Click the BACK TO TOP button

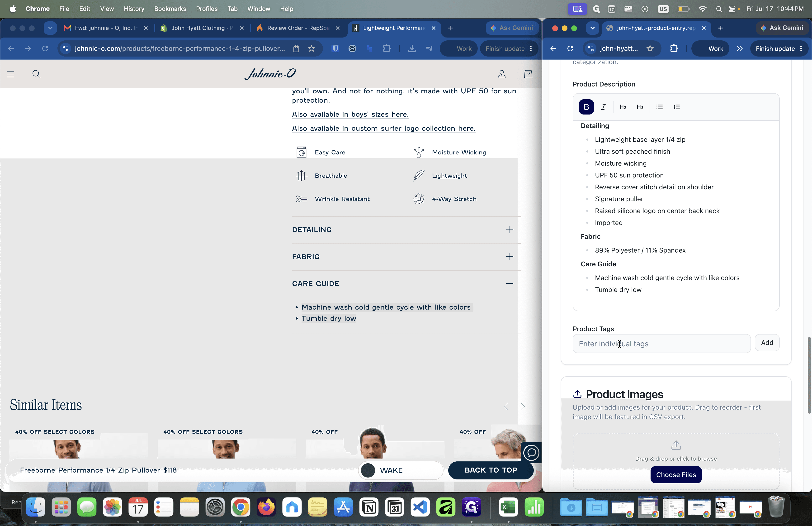click(x=491, y=470)
